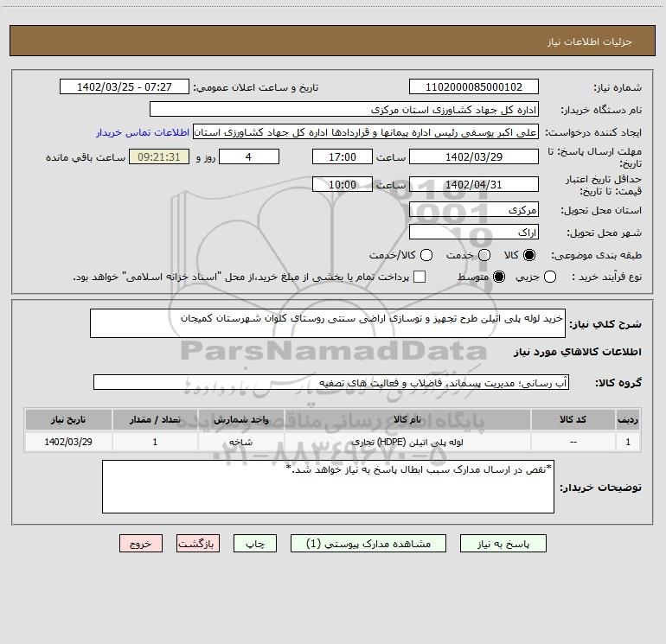Click table cell لوله پلی اتیلن (HDPE) تجاری
The width and height of the screenshot is (666, 644).
407,442
